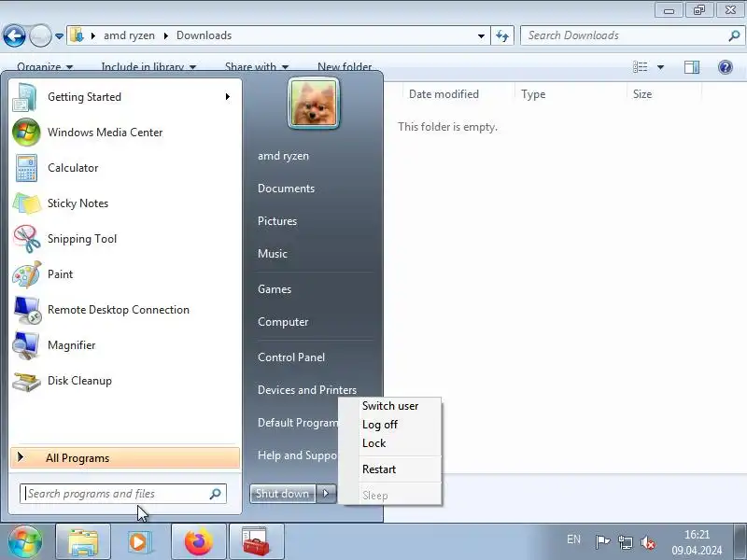This screenshot has height=560, width=747.
Task: Open Computer from Start menu
Action: 283,322
